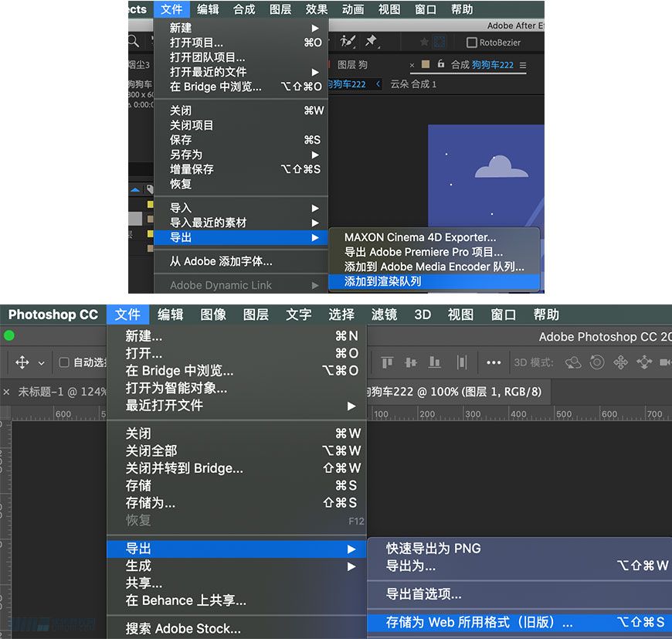Open 编辑 menu in After Effects menu bar
672x639 pixels.
208,9
